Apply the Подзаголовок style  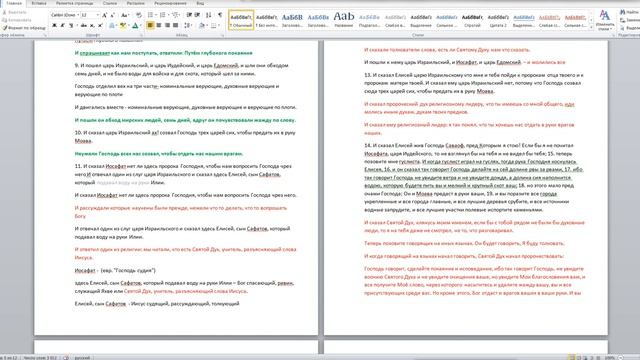pos(369,20)
